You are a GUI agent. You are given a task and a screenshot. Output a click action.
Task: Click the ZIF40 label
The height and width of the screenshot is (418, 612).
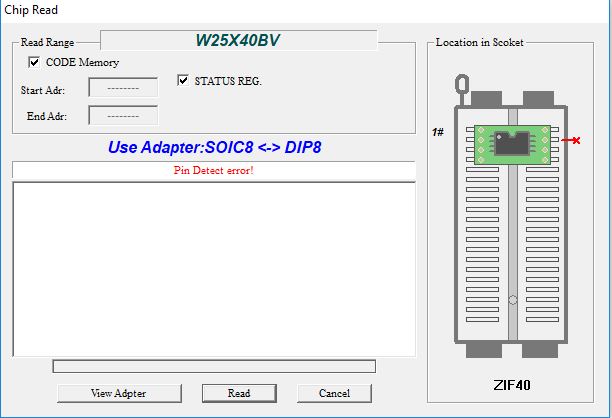pyautogui.click(x=512, y=385)
